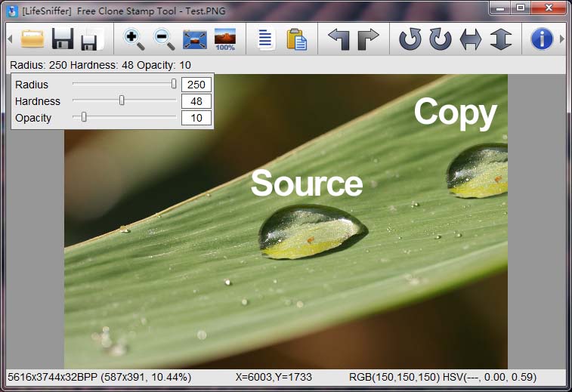The image size is (572, 392).
Task: Click the 'Hardness' label in the settings panel
Action: [38, 101]
